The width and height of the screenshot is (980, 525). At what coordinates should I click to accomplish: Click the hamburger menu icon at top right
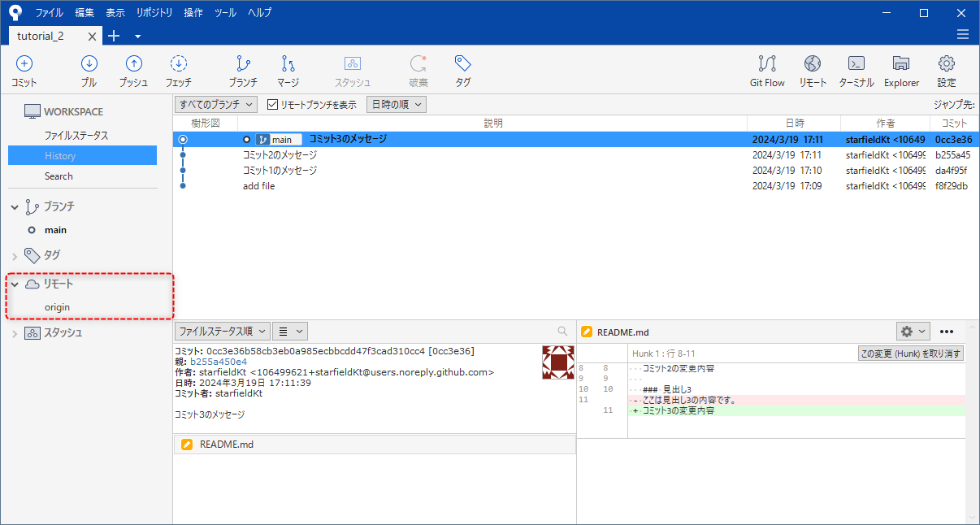click(x=963, y=35)
